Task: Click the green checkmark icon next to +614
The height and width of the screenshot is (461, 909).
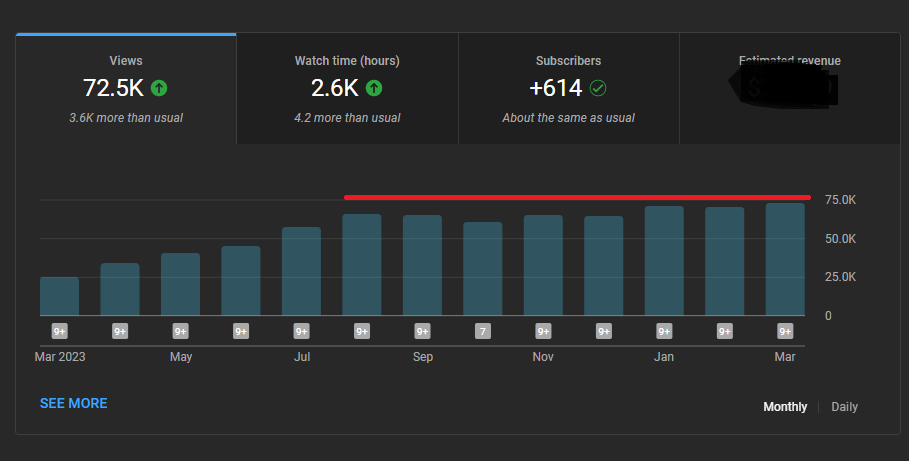Action: [x=598, y=88]
